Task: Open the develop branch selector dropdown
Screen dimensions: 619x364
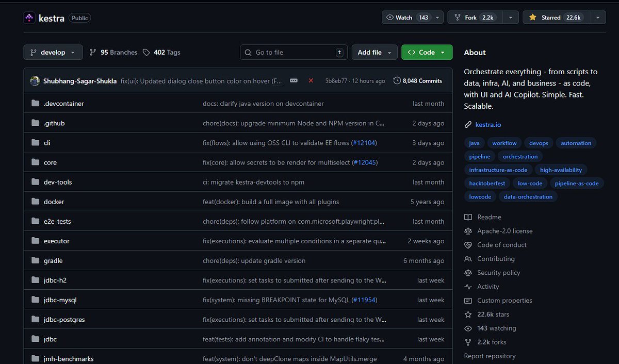Action: [53, 53]
